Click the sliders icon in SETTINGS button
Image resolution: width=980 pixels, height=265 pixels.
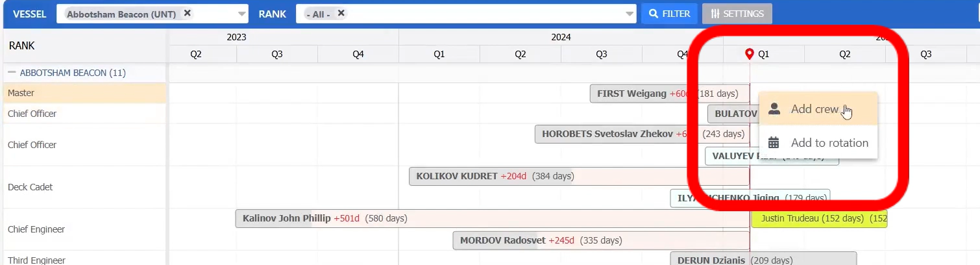715,14
